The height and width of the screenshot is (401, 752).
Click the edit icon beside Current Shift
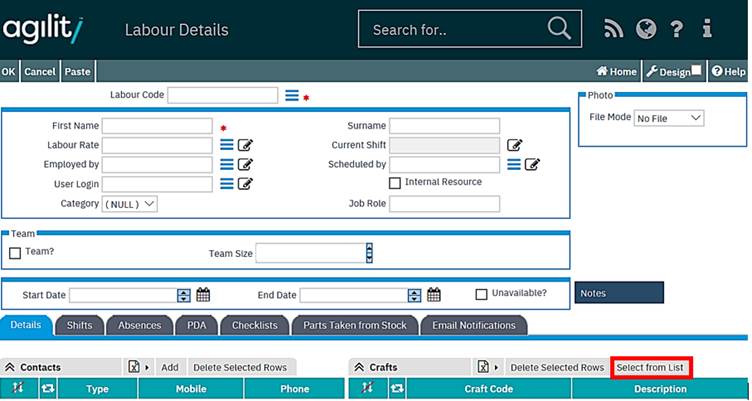pyautogui.click(x=515, y=146)
